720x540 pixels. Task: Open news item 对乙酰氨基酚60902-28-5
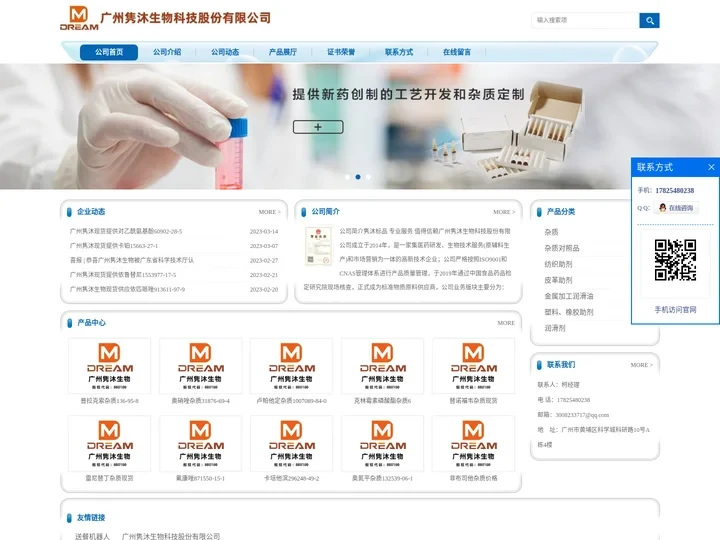point(126,231)
